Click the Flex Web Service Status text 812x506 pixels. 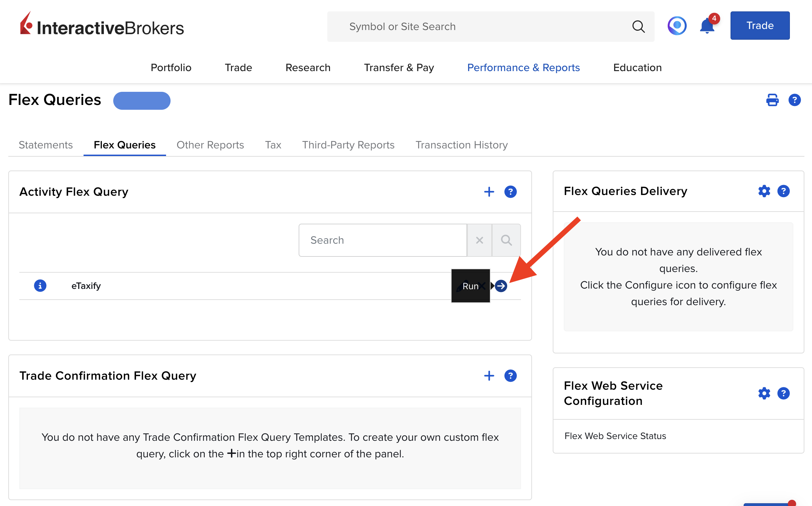(x=615, y=436)
